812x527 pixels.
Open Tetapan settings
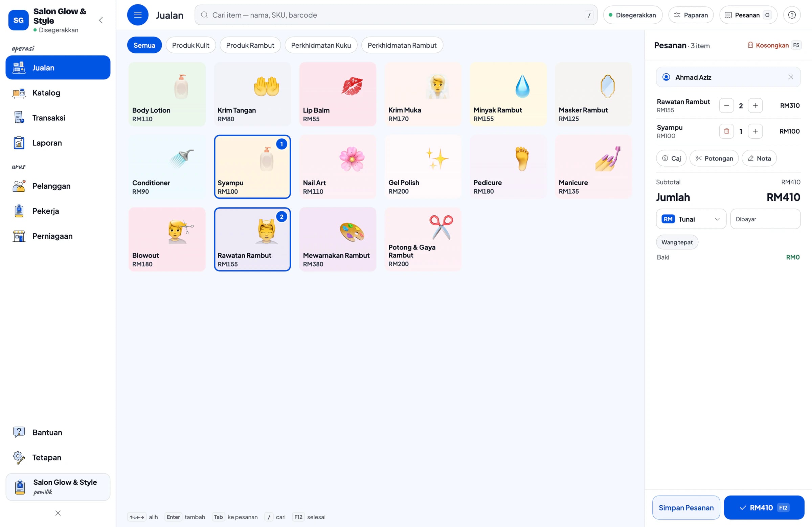(58, 457)
